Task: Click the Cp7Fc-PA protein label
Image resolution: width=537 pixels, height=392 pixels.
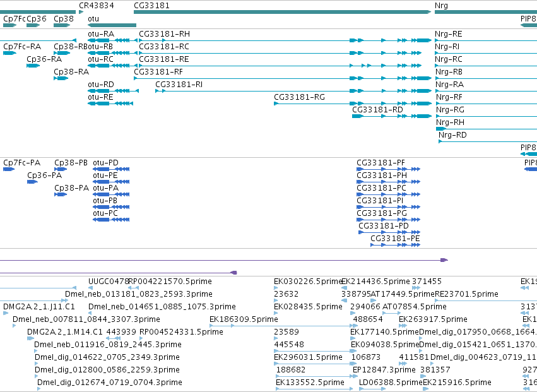Action: click(x=22, y=163)
